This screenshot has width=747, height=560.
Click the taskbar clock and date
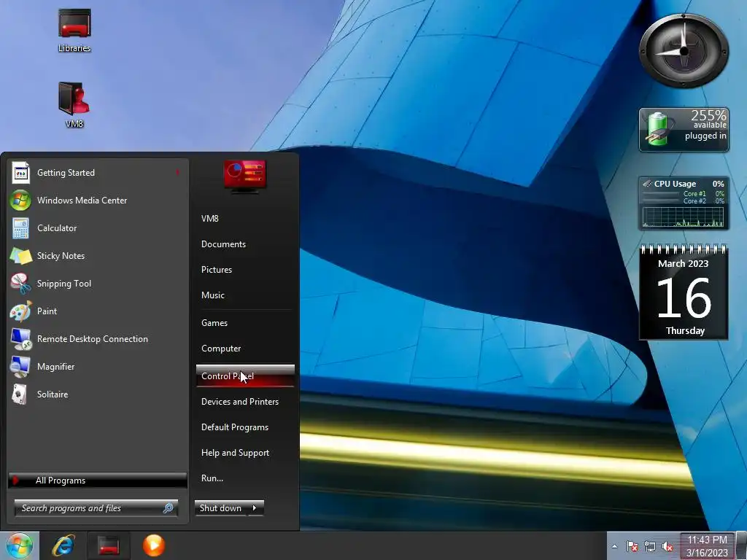(707, 546)
